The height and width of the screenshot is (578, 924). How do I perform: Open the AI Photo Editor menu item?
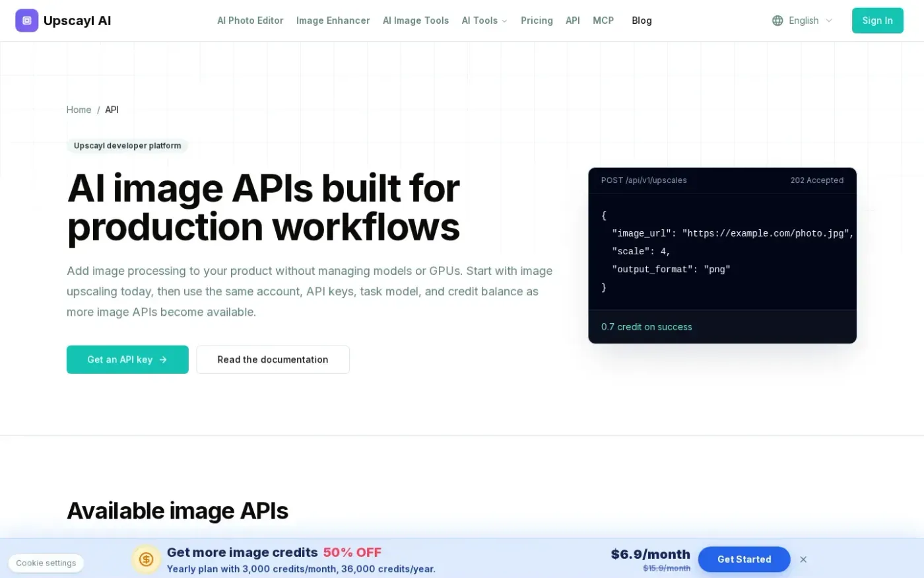(x=250, y=20)
